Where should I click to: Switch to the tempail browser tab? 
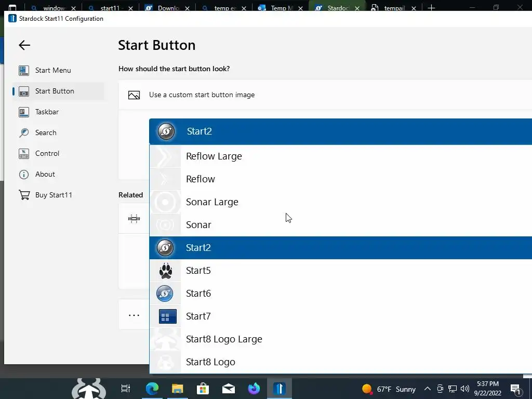tap(394, 8)
